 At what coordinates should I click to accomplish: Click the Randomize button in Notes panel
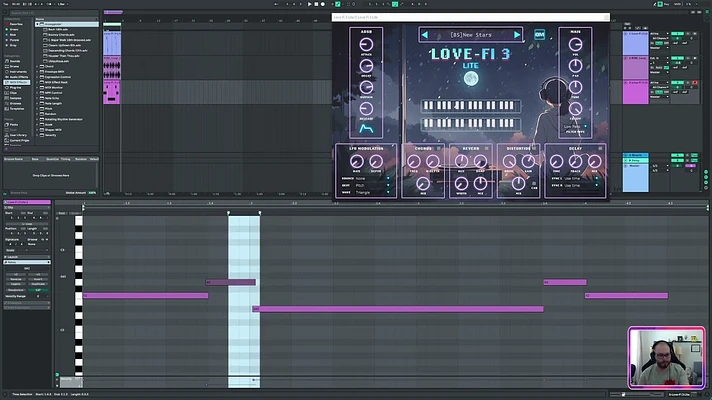(x=16, y=290)
